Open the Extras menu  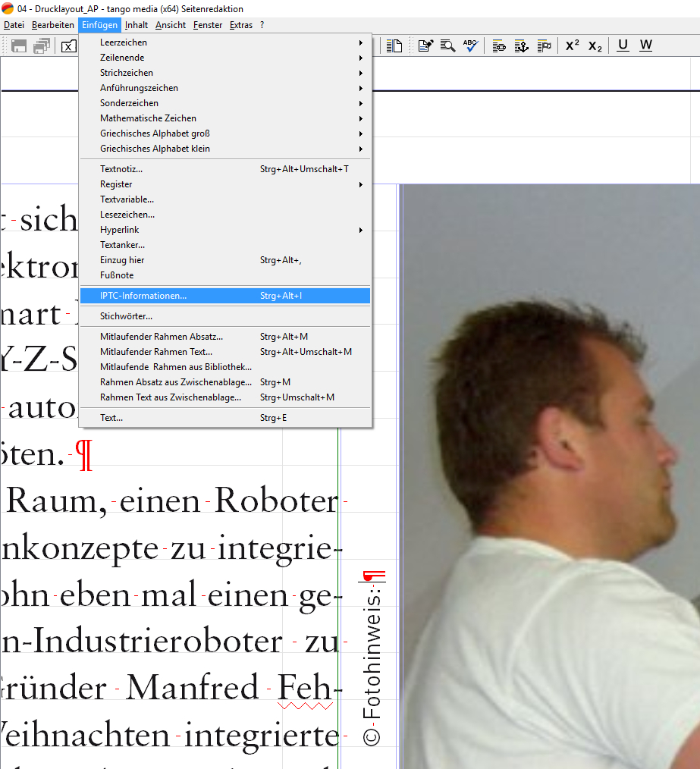tap(241, 25)
